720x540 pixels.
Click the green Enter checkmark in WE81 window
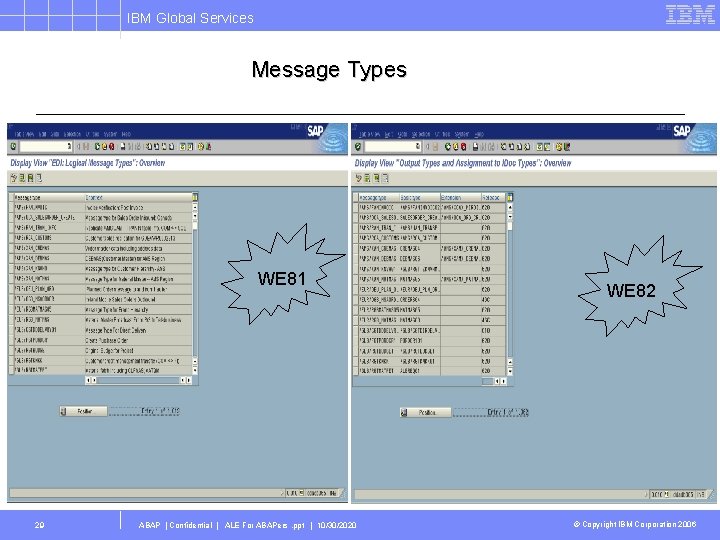(x=13, y=146)
